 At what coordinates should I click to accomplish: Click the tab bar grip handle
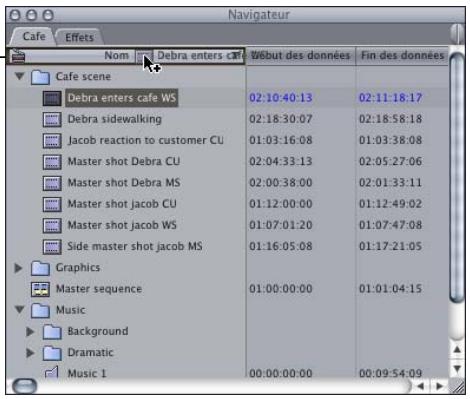(457, 34)
